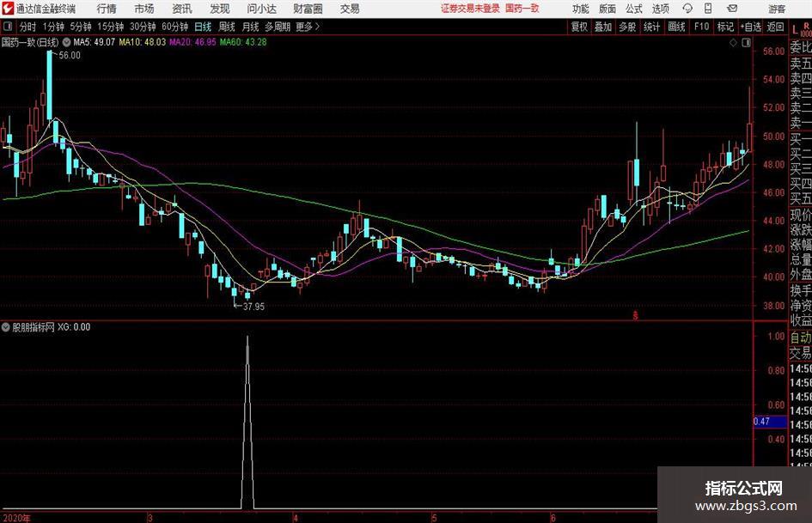Click the 统计 statistics button
The image size is (812, 523).
(651, 27)
